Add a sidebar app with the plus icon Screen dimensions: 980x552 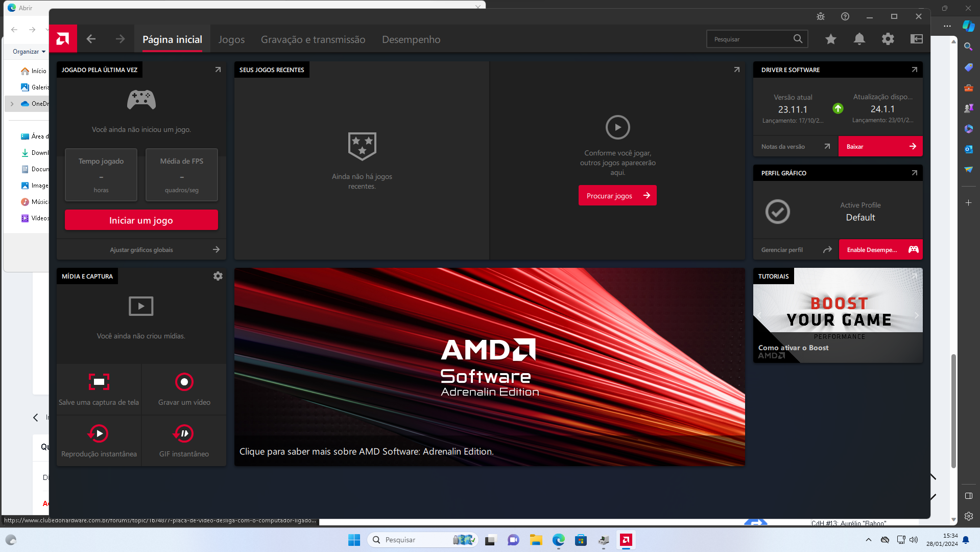[x=968, y=203]
